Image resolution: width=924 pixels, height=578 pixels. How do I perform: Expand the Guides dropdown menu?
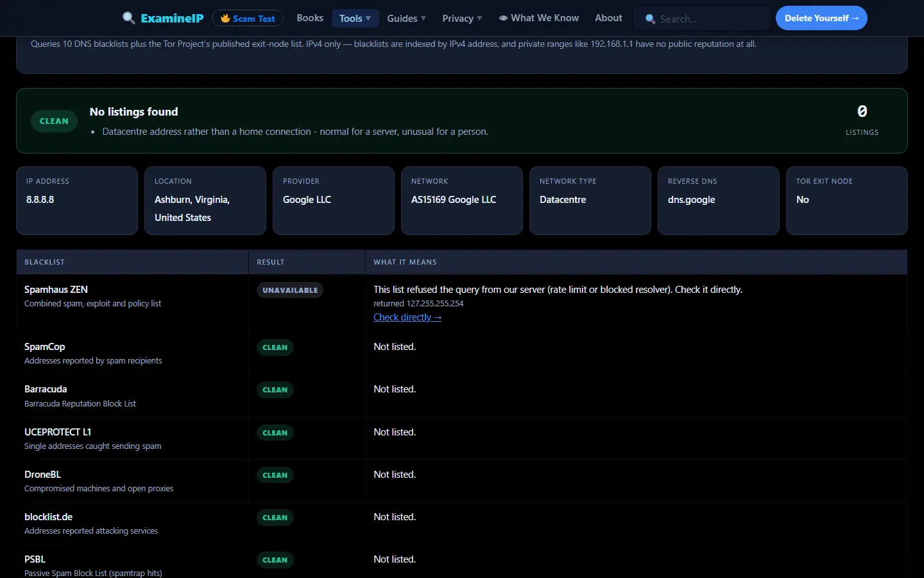click(x=406, y=18)
